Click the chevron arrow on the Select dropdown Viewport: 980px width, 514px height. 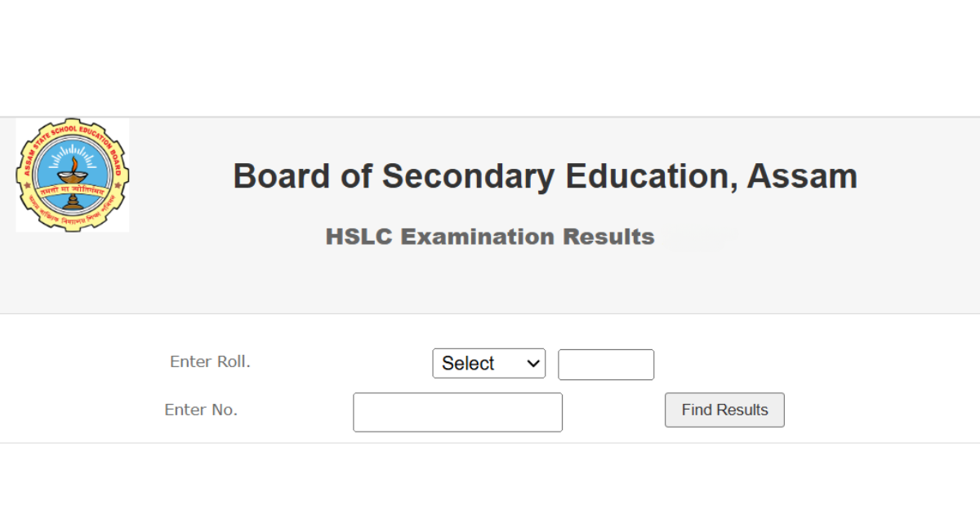click(x=534, y=364)
